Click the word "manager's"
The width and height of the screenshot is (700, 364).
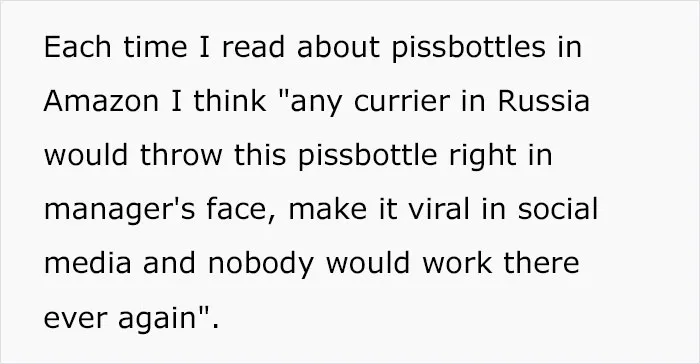[119, 210]
